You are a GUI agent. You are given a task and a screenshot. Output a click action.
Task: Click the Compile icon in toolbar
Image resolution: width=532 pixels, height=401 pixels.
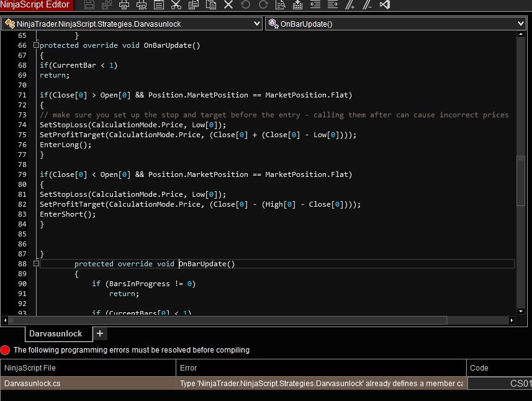pos(297,5)
